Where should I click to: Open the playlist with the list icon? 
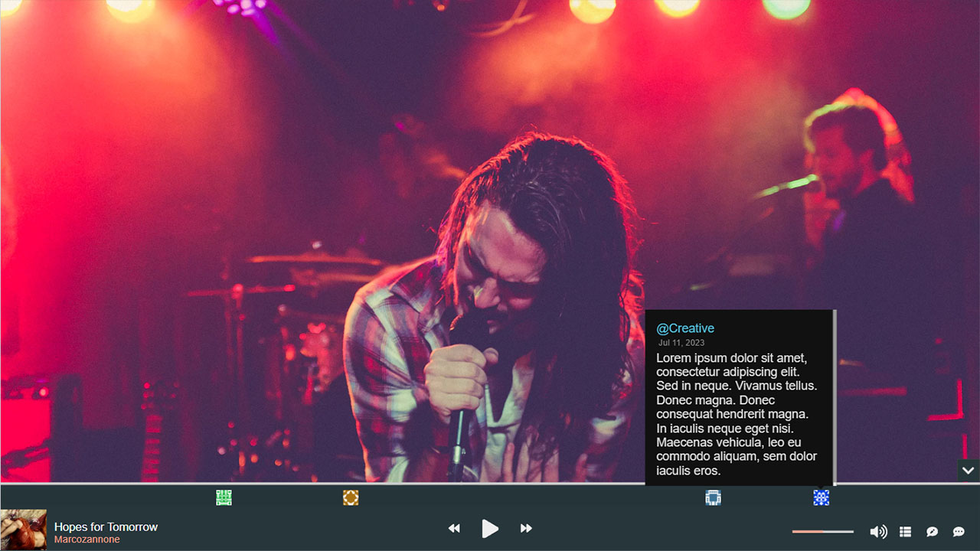[x=905, y=531]
